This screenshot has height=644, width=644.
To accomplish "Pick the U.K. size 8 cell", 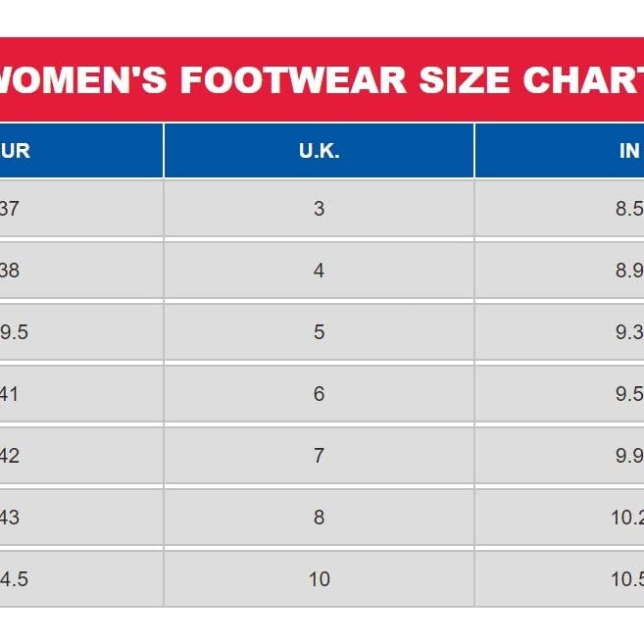I will point(319,518).
